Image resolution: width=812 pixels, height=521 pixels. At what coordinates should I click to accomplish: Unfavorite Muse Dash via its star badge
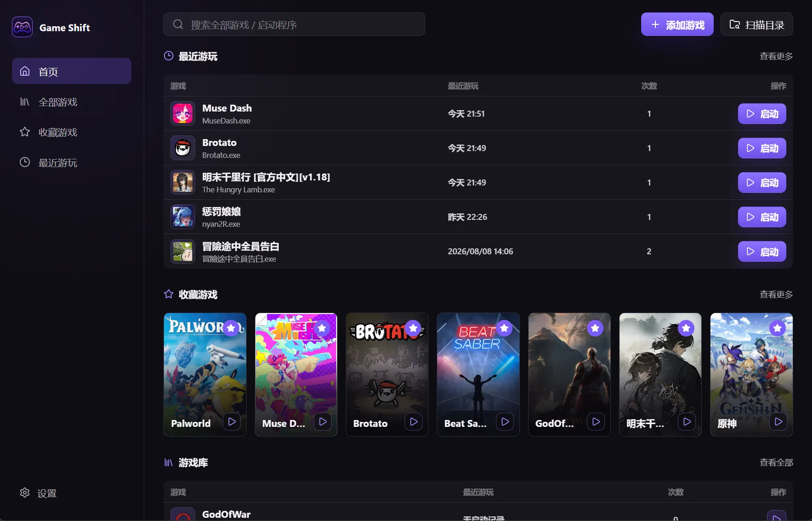point(322,328)
